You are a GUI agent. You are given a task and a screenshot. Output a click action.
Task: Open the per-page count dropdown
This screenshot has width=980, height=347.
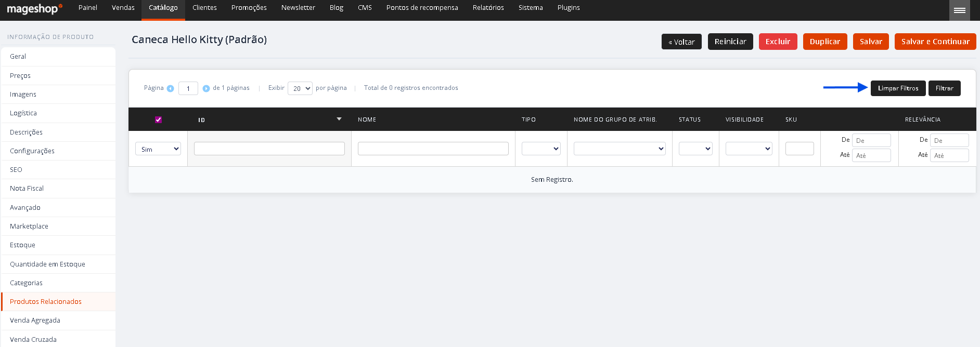click(300, 88)
